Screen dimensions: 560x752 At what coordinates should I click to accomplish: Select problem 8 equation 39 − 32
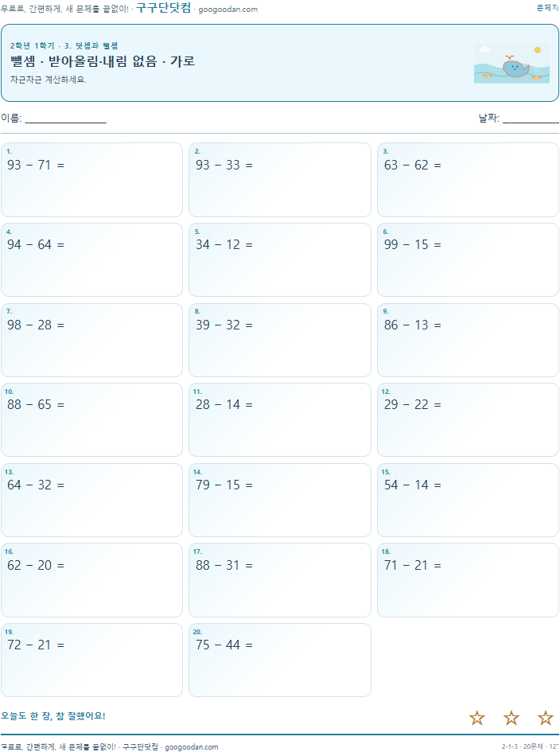[224, 325]
